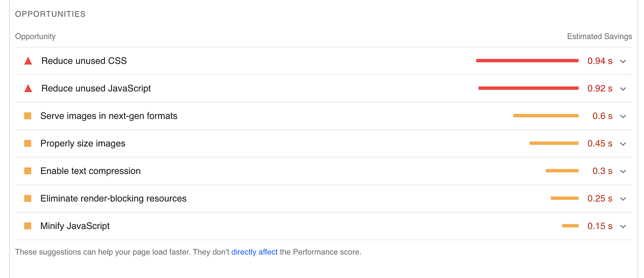The width and height of the screenshot is (644, 278).
Task: Expand the Enable text compression audit
Action: (623, 171)
